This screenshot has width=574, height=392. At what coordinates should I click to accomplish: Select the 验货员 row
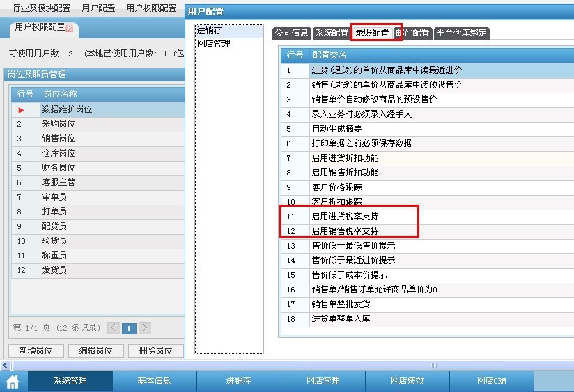98,241
